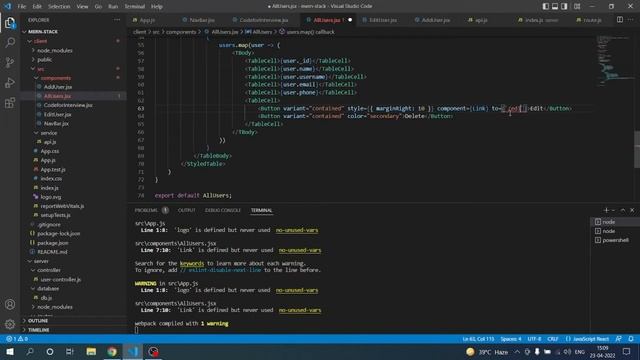640x360 pixels.
Task: Open Source Control view
Action: coord(10,62)
